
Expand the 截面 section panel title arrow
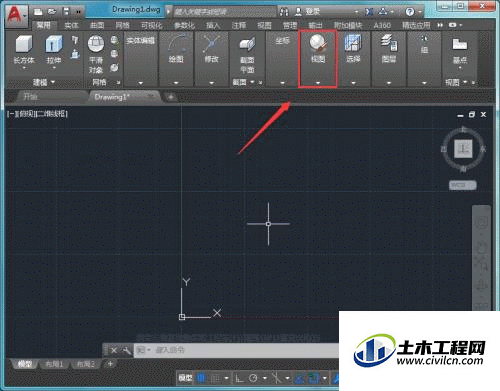click(x=252, y=82)
